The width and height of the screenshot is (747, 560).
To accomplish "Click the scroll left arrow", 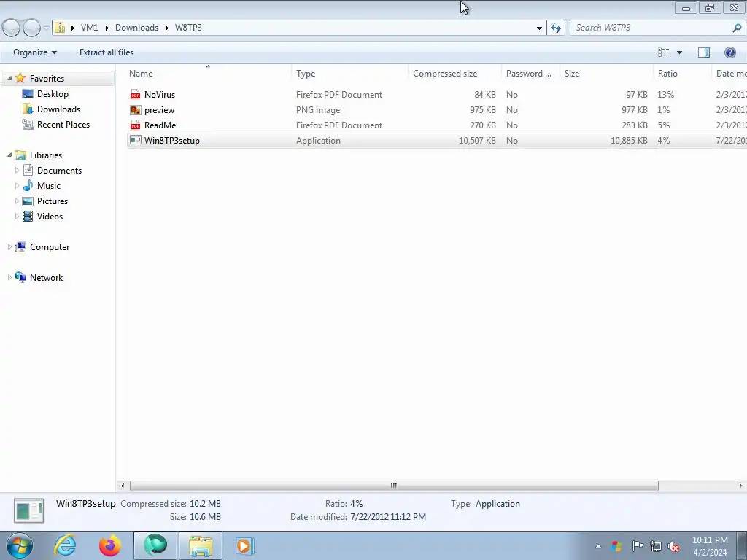I will pyautogui.click(x=123, y=486).
